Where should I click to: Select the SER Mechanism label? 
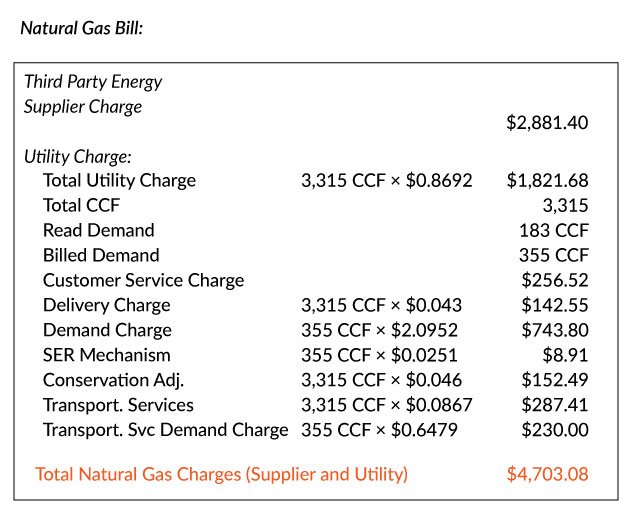(x=106, y=355)
